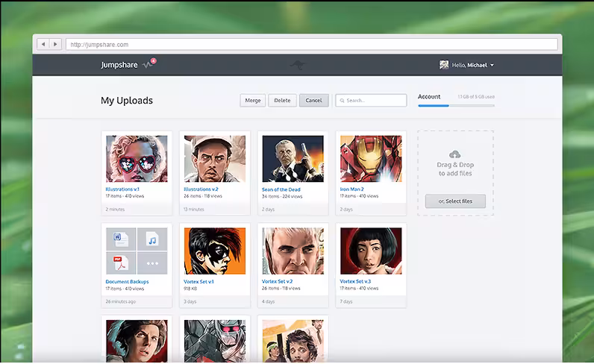This screenshot has height=364, width=594.
Task: Click the Illustrations v.2 title link
Action: tap(201, 189)
